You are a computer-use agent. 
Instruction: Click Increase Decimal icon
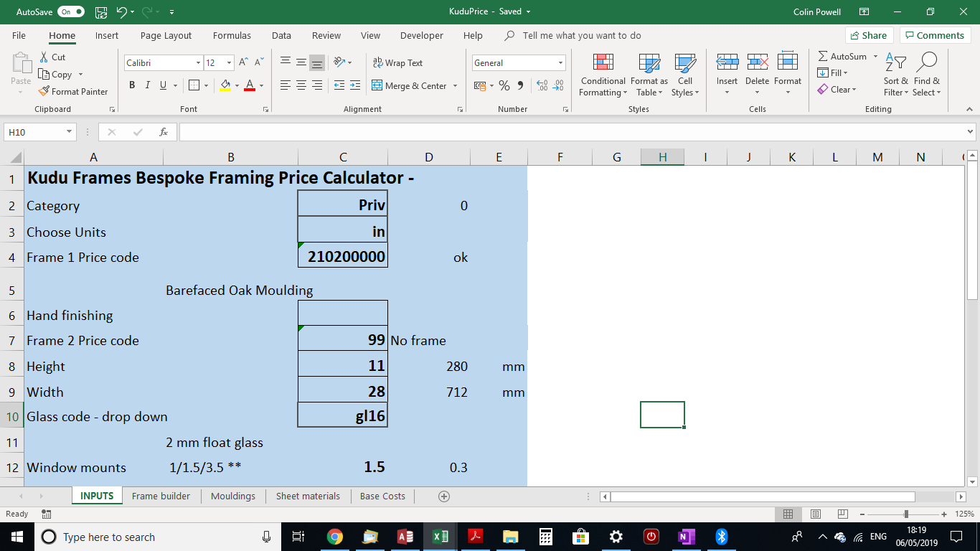point(542,85)
